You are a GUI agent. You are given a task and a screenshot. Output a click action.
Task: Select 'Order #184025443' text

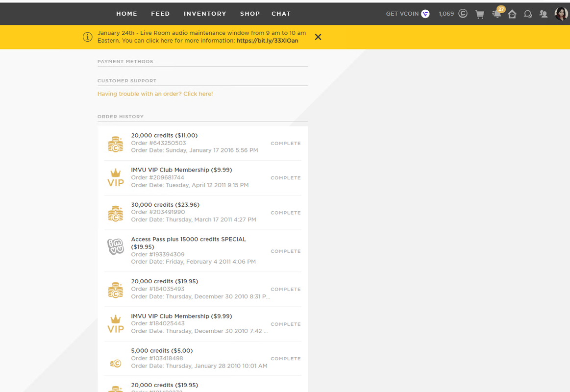pos(158,324)
